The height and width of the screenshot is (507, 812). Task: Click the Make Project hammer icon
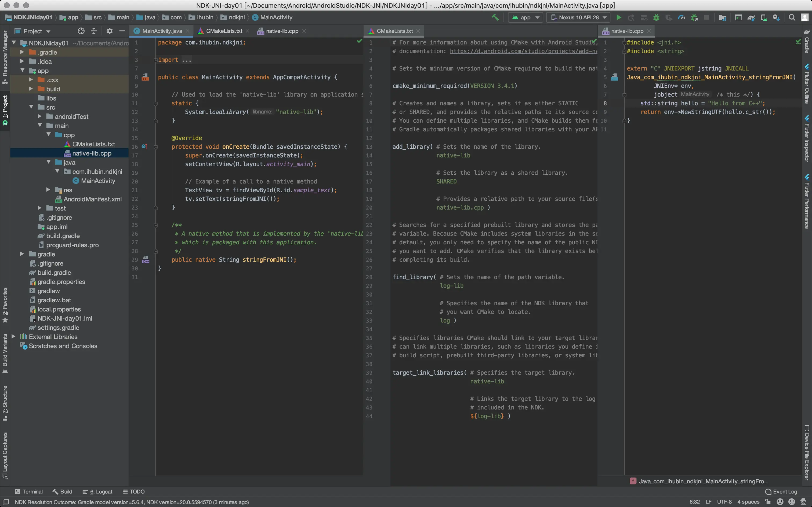495,17
